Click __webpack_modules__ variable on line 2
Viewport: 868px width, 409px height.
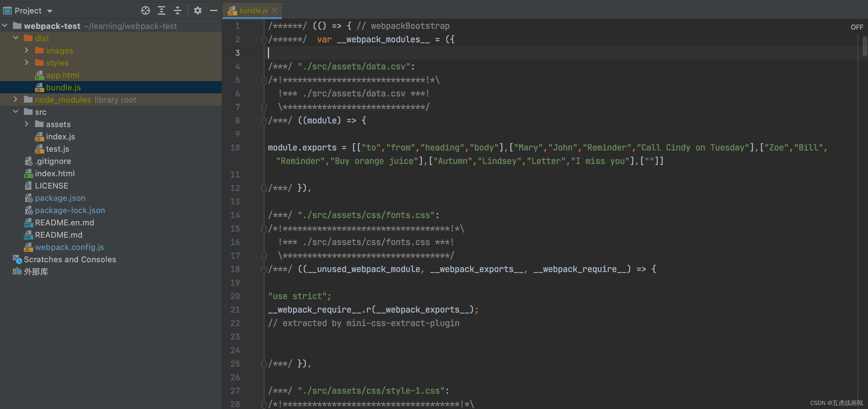click(x=383, y=39)
